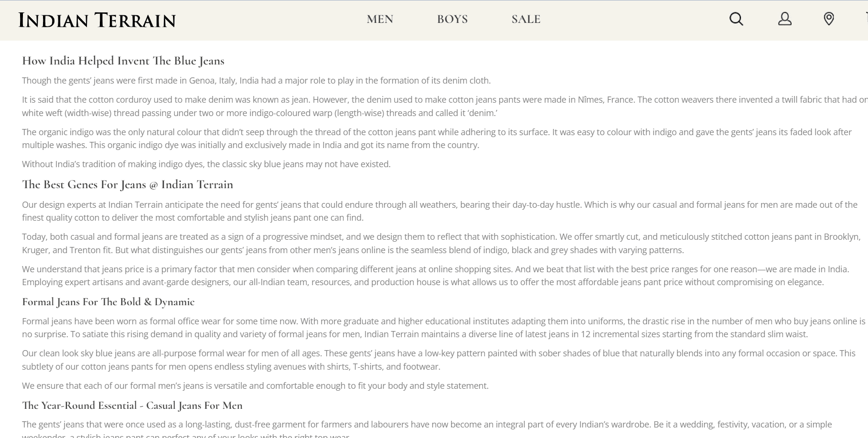Click 'The Year-Round Essential' heading

pyautogui.click(x=132, y=406)
